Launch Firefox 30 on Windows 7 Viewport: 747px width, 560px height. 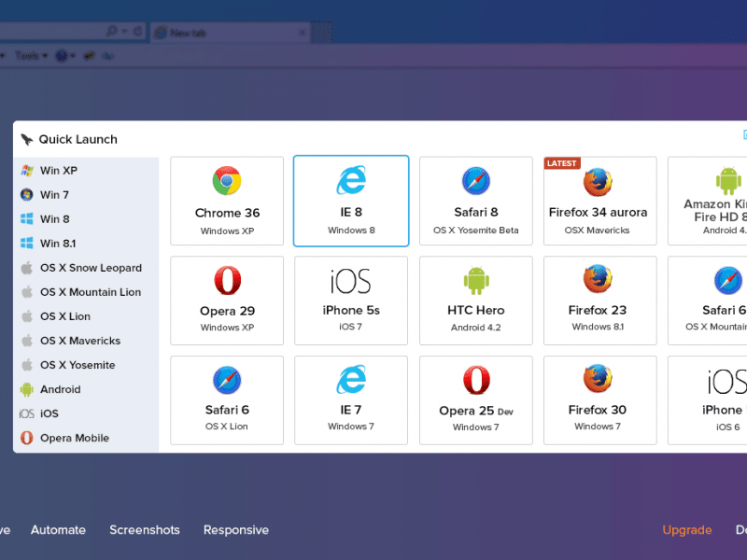pos(599,400)
